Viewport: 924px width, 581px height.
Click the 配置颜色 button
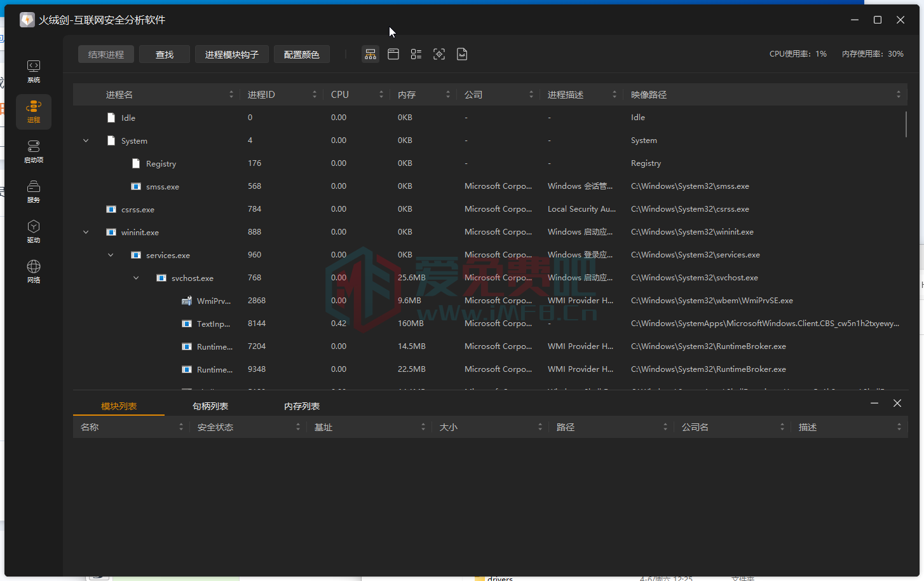tap(302, 55)
